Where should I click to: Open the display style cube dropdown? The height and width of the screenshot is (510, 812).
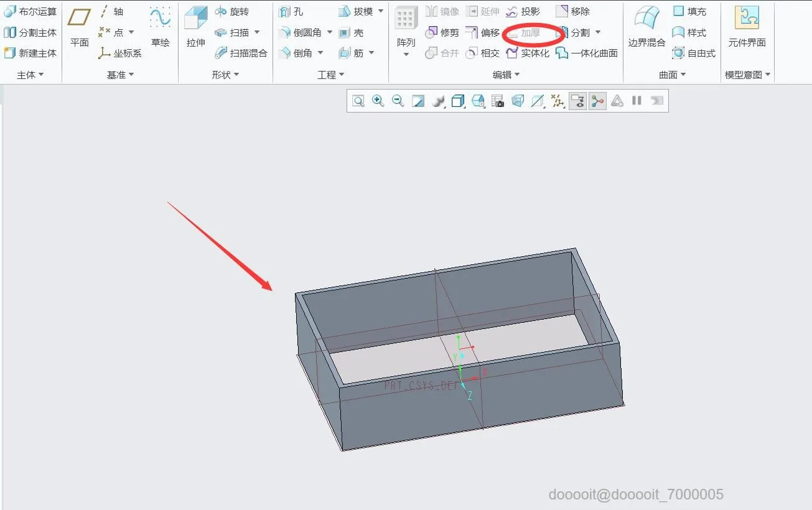click(x=459, y=101)
